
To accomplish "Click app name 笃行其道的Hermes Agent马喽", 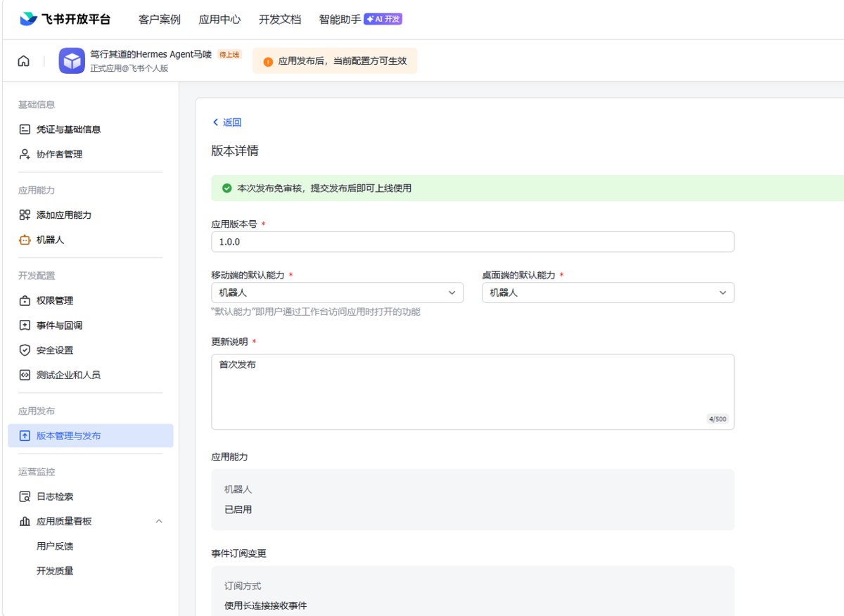I will (151, 54).
